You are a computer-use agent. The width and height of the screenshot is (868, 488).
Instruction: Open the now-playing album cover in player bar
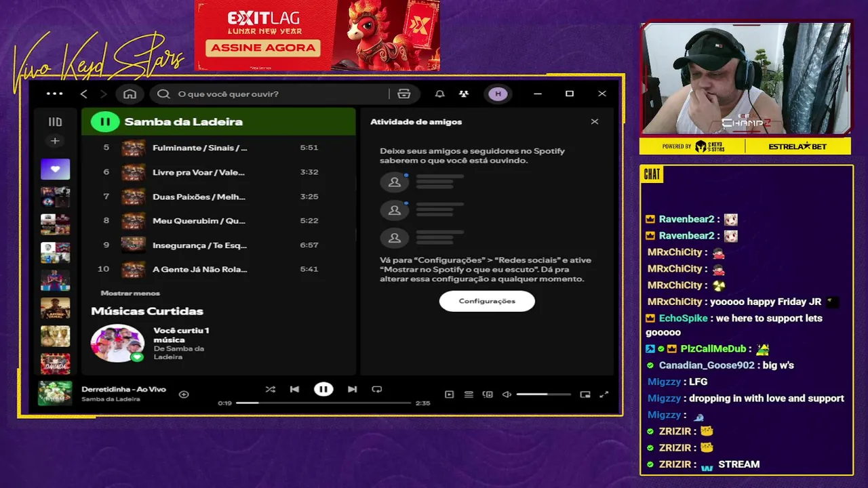click(x=55, y=394)
